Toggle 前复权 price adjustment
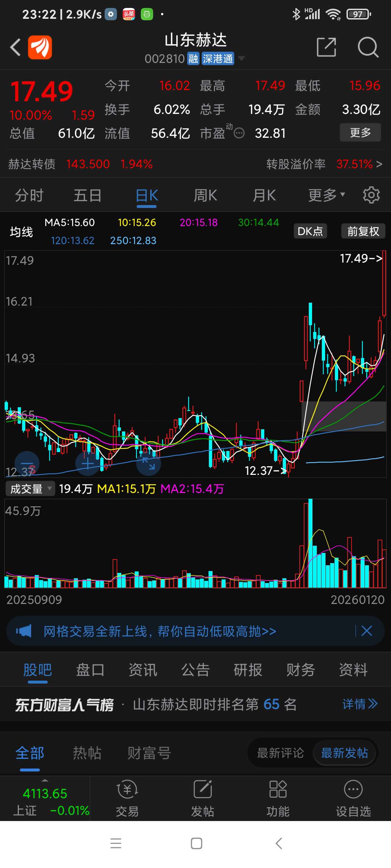 [363, 231]
